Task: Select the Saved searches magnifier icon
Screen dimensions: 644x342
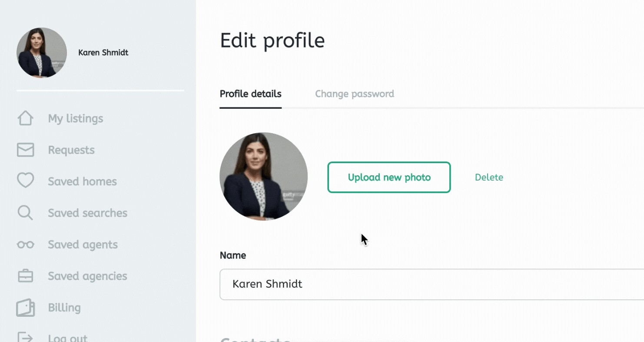Action: pyautogui.click(x=26, y=213)
